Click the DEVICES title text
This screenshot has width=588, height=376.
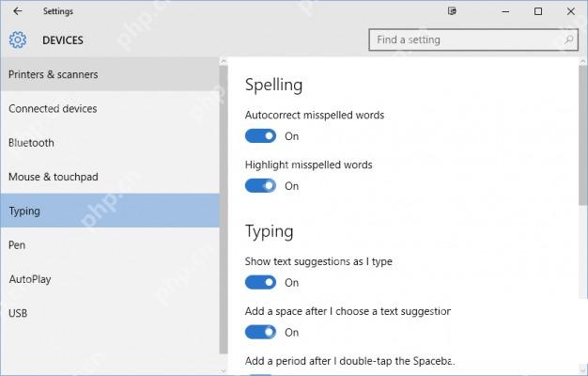click(63, 40)
